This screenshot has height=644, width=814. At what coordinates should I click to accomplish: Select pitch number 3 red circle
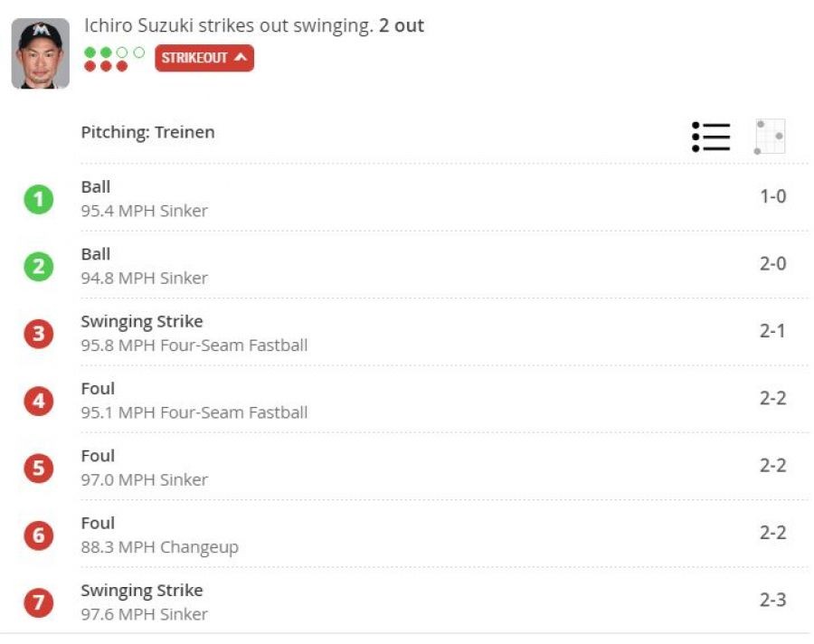[x=39, y=334]
